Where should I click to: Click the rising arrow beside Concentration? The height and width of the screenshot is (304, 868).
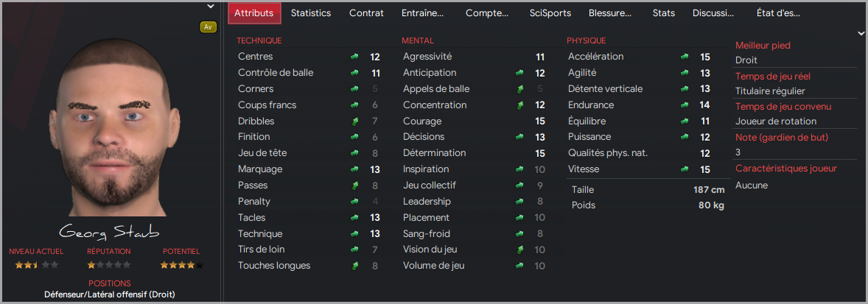(x=519, y=105)
